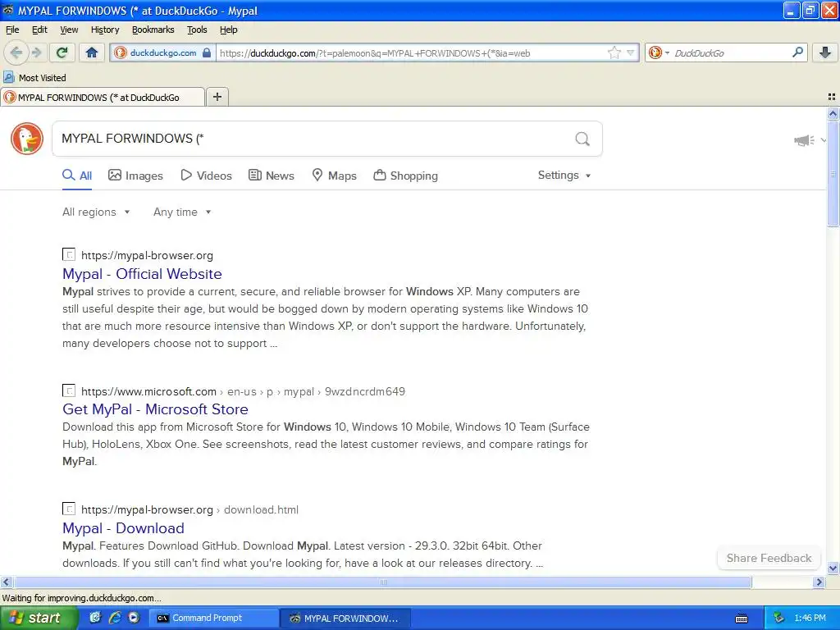This screenshot has width=840, height=630.
Task: Expand the All regions filter
Action: [96, 212]
